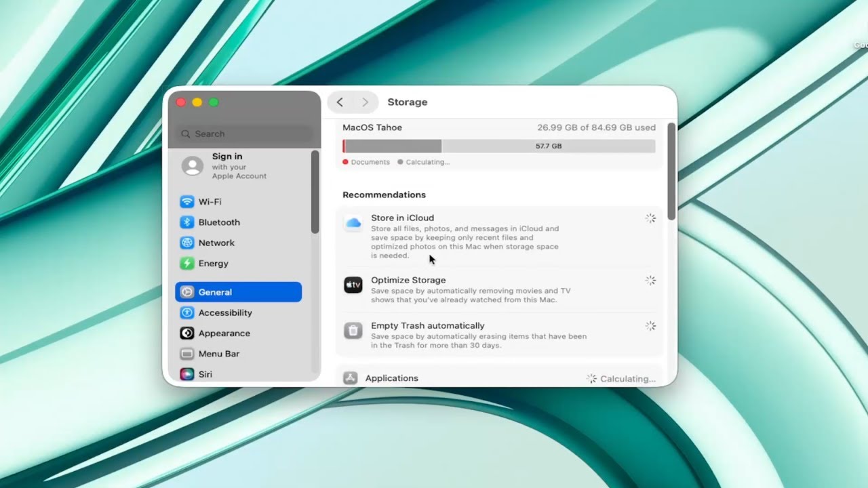Image resolution: width=868 pixels, height=488 pixels.
Task: Open the Applications storage row
Action: pos(499,378)
